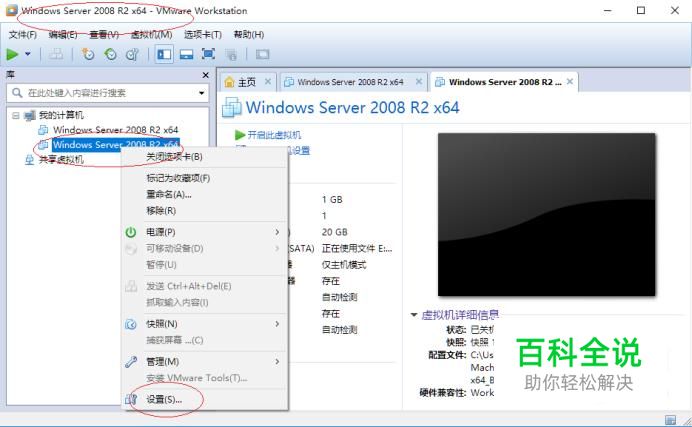
Task: Collapse the 虚拟机详细信息 section
Action: [x=414, y=315]
